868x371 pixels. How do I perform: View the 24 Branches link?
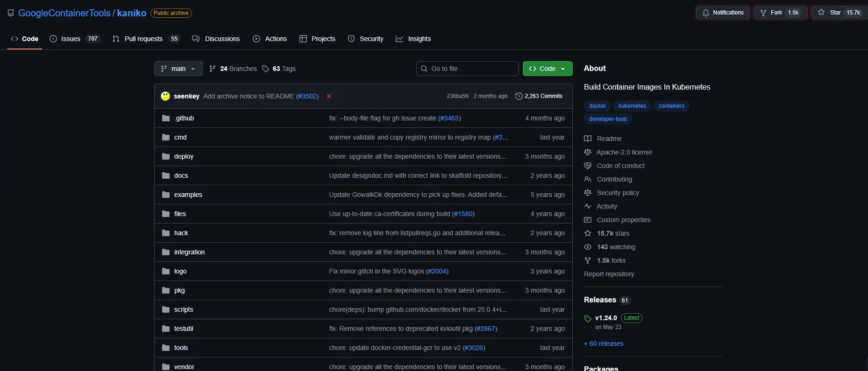pos(233,69)
